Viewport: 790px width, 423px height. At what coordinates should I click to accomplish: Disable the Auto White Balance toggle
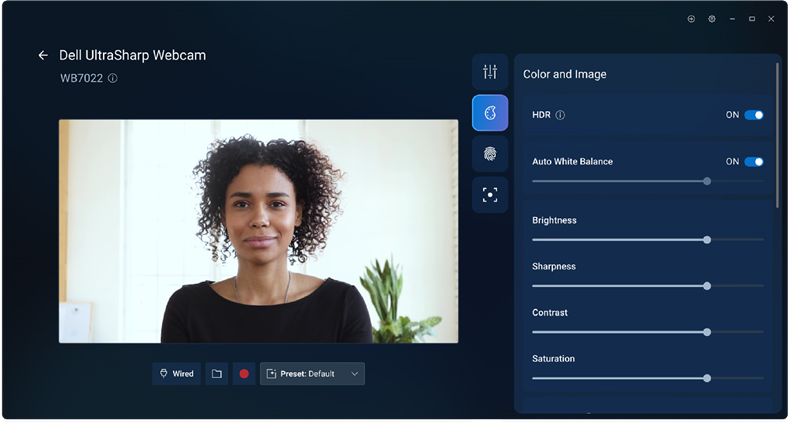tap(754, 161)
